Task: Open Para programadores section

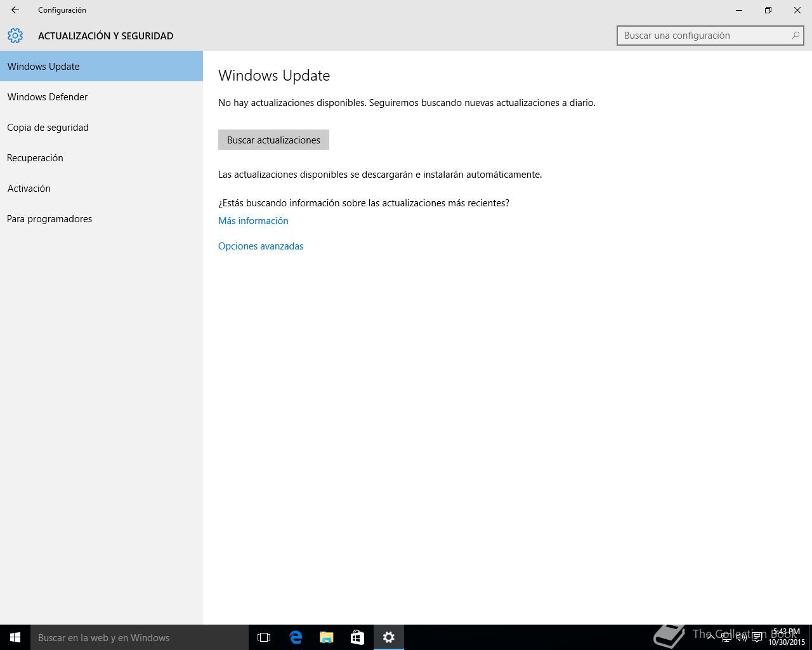Action: (x=101, y=218)
